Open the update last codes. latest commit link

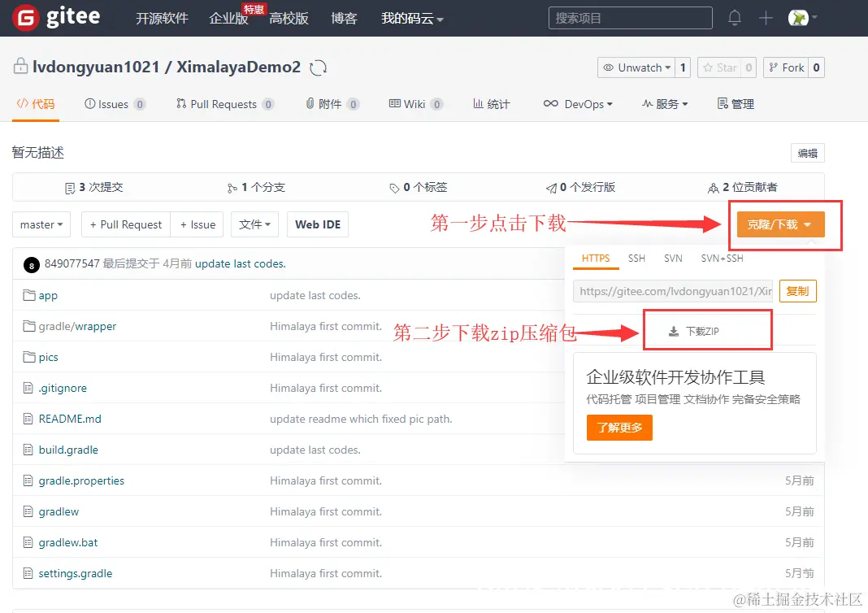coord(241,263)
